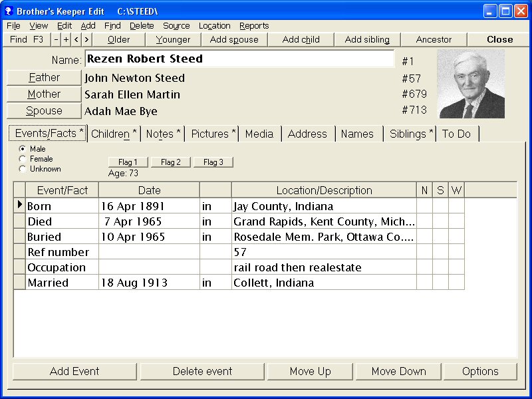The image size is (532, 399).
Task: Click the Brother's Keeper title bar icon
Action: click(9, 11)
